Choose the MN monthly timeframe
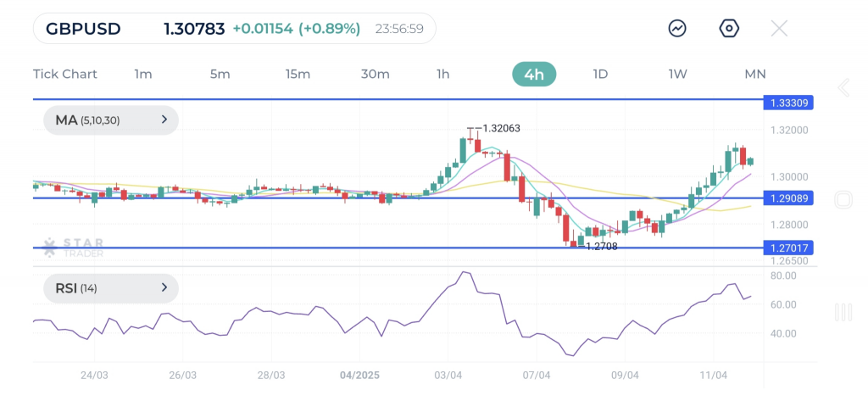This screenshot has width=868, height=401. click(754, 74)
